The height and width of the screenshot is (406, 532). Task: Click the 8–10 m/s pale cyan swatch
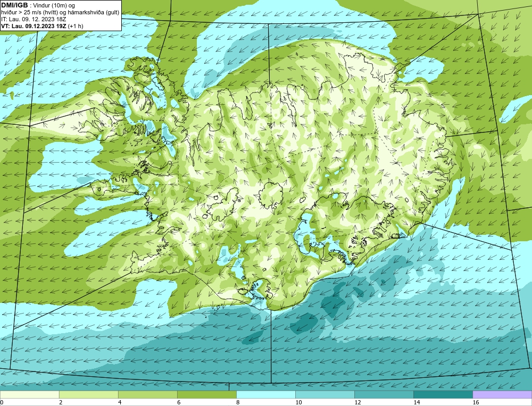265,394
